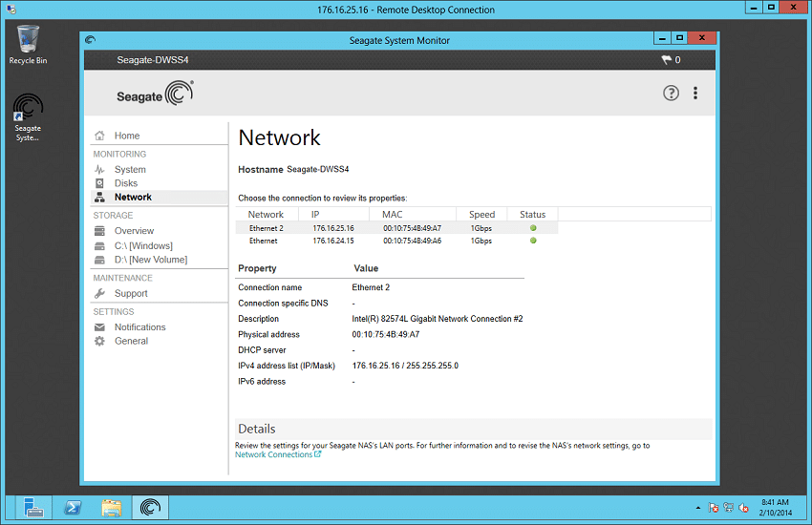Go to Home page in sidebar
Viewport: 812px width, 525px height.
pos(127,136)
